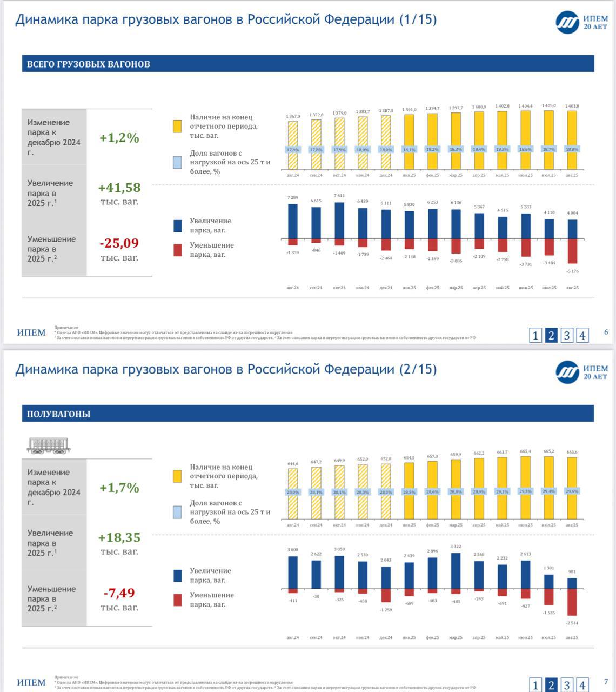Image resolution: width=616 pixels, height=692 pixels.
Task: Click the -846 decrease bar label
Action: [x=316, y=250]
